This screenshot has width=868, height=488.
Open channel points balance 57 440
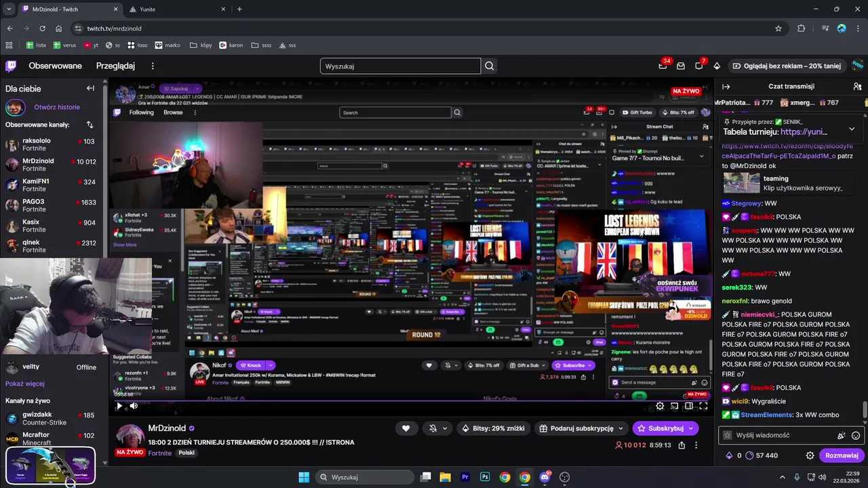click(761, 455)
